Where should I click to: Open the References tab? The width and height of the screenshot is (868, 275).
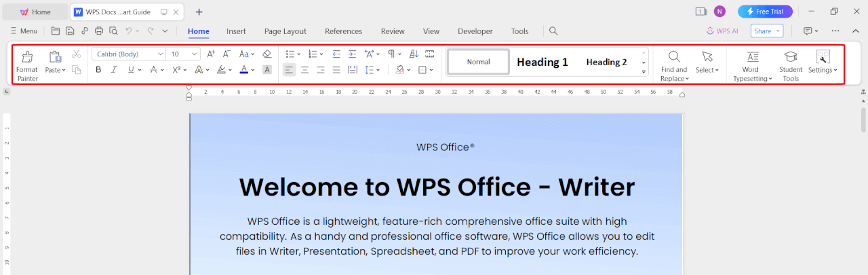pyautogui.click(x=343, y=31)
